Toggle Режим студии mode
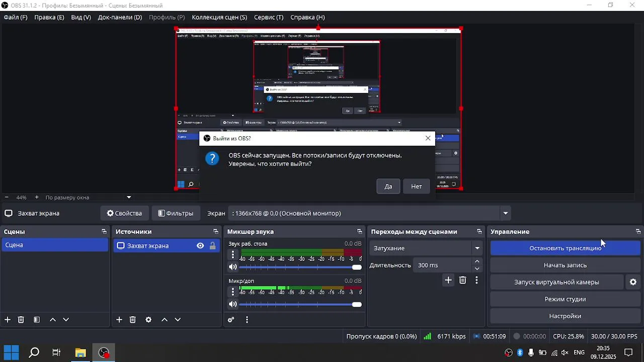Viewport: 644px width, 362px height. [x=565, y=299]
